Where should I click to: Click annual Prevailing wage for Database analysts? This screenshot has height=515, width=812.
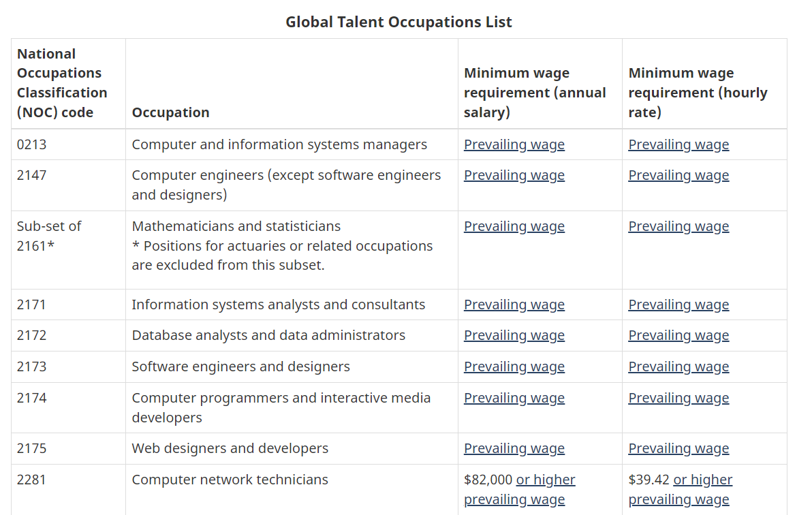(x=514, y=335)
